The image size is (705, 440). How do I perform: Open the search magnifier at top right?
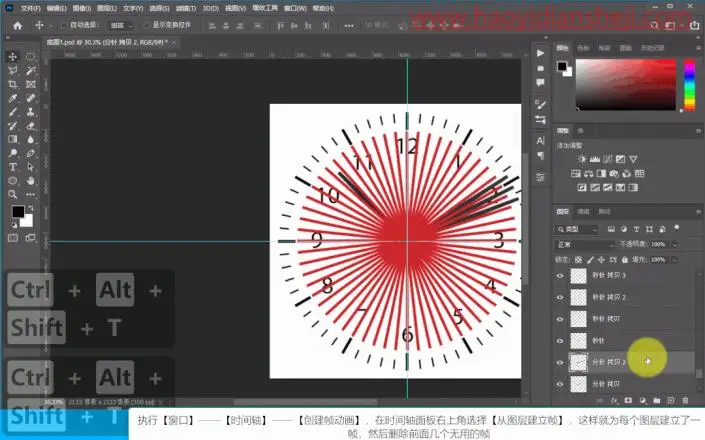click(655, 26)
